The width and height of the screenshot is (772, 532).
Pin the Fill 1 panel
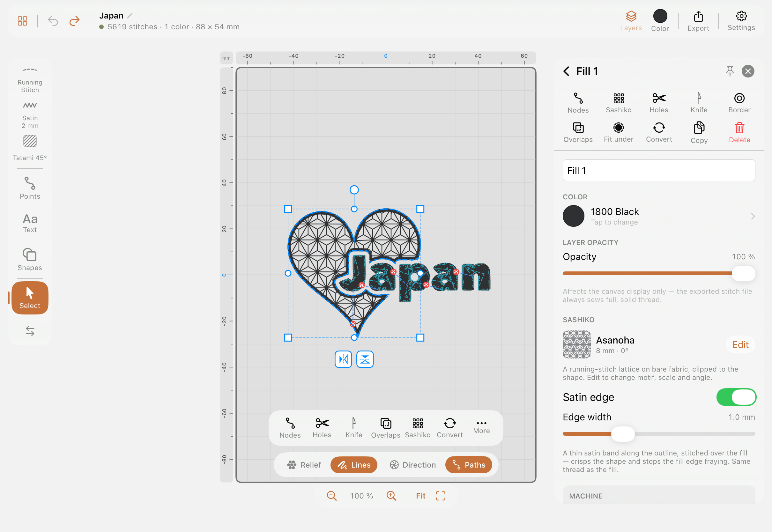(730, 71)
